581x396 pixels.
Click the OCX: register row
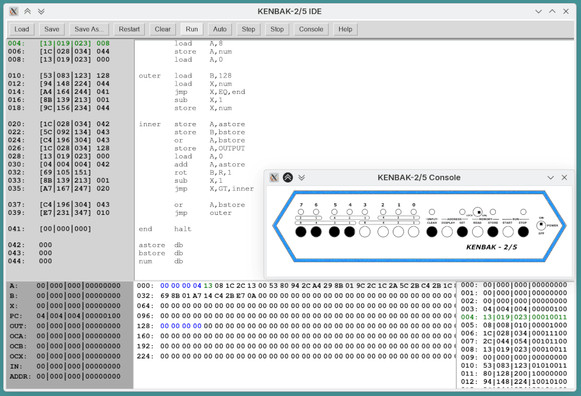pos(65,356)
